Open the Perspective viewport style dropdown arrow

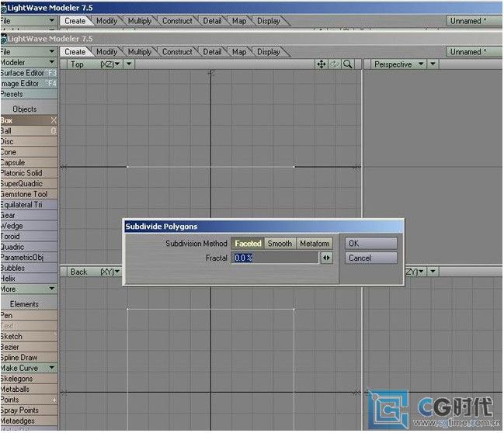[433, 64]
